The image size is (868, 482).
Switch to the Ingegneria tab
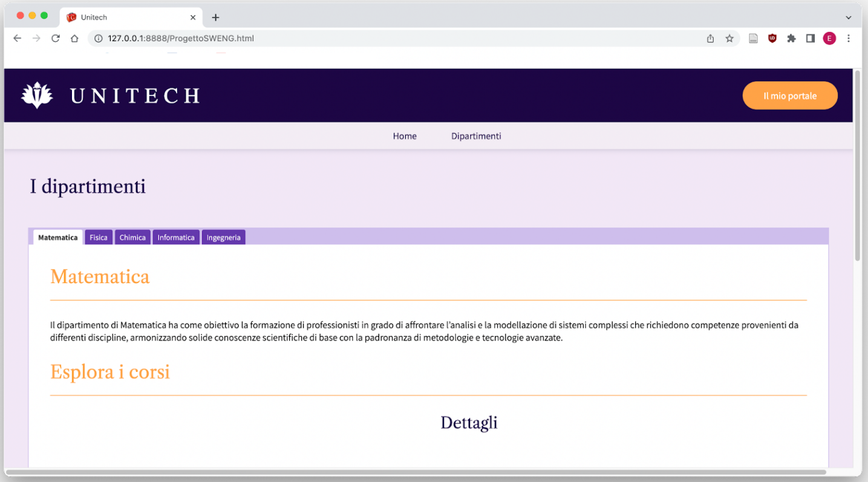point(223,237)
